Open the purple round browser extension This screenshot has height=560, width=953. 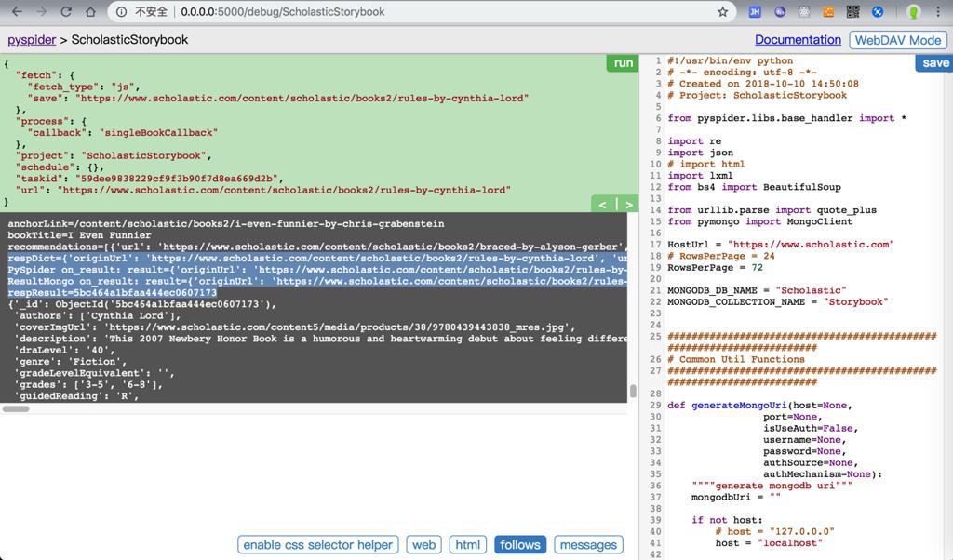tap(780, 11)
